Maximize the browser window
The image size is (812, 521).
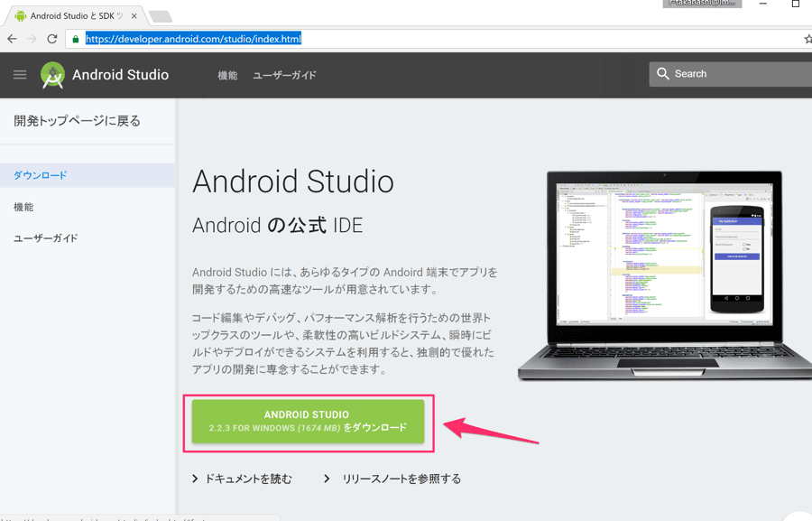tap(796, 4)
